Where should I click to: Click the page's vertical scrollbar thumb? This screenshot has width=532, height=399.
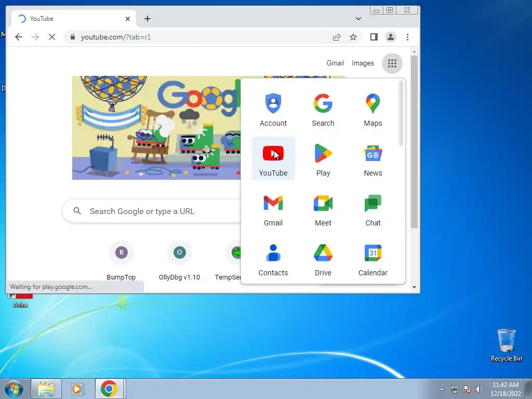point(414,142)
